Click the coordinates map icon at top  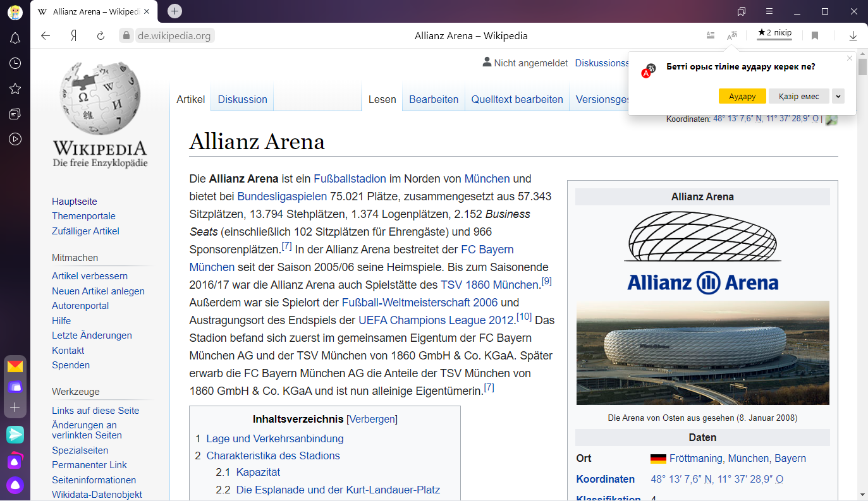(x=831, y=119)
